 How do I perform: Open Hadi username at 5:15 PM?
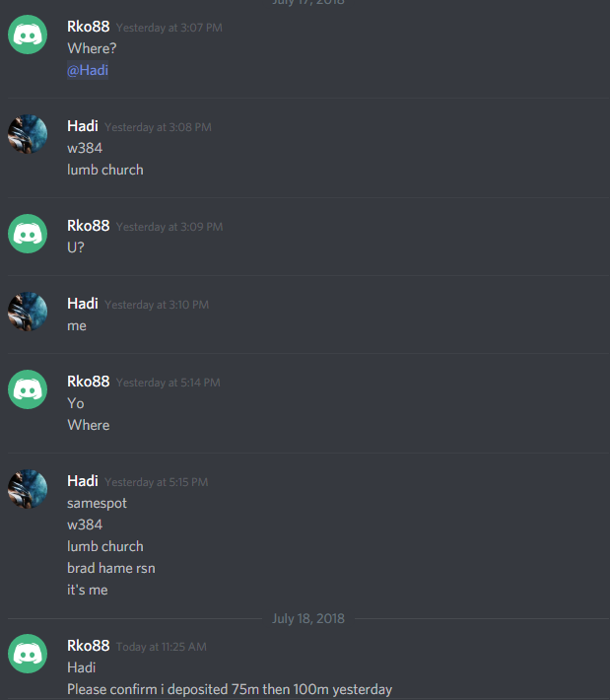point(83,481)
